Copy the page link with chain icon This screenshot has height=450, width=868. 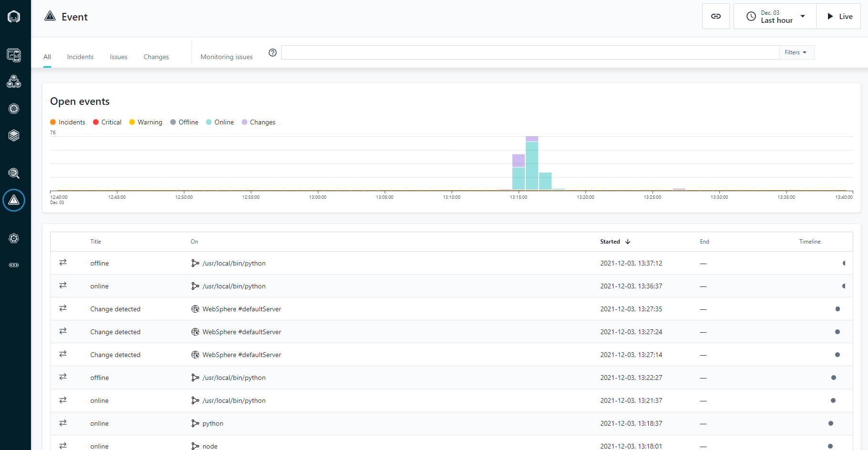tap(715, 16)
